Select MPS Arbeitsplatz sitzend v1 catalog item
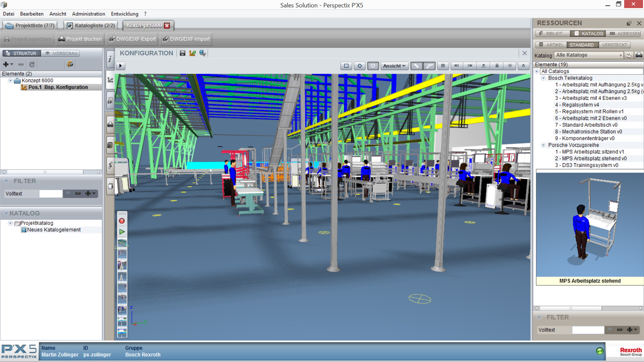 tap(589, 152)
